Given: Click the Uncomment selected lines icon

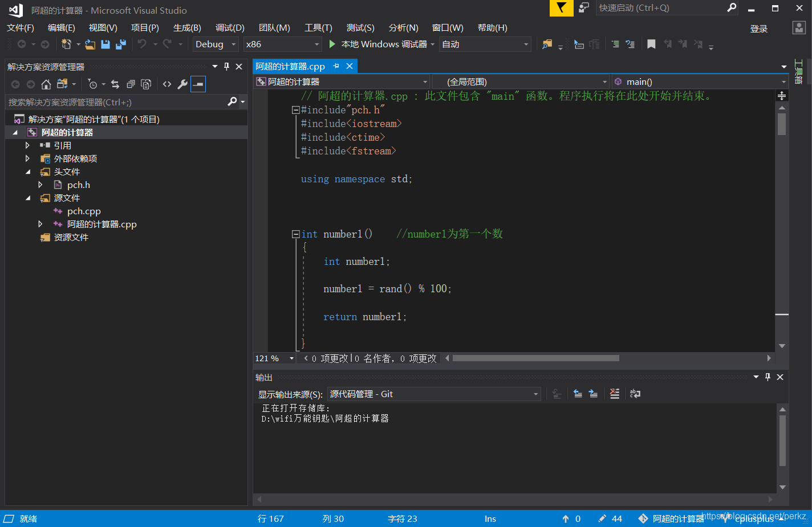Looking at the screenshot, I should point(630,44).
